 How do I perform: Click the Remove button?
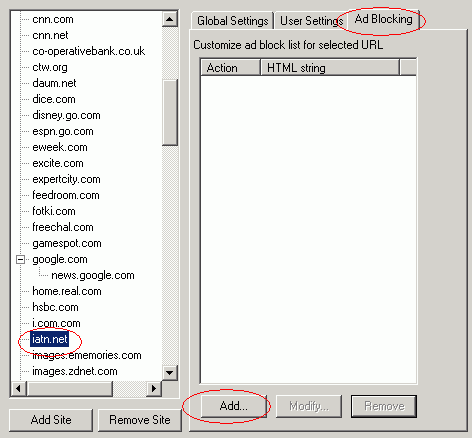(384, 406)
